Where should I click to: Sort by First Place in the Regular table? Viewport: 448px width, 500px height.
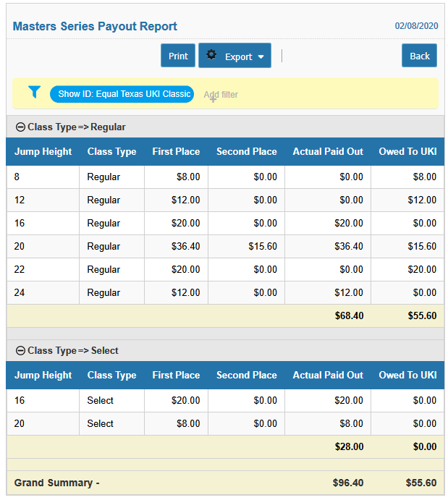pos(176,151)
